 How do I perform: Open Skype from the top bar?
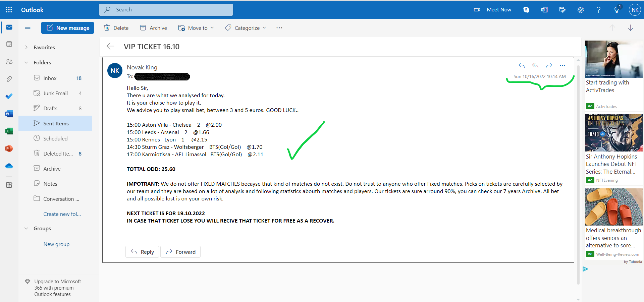pos(526,10)
